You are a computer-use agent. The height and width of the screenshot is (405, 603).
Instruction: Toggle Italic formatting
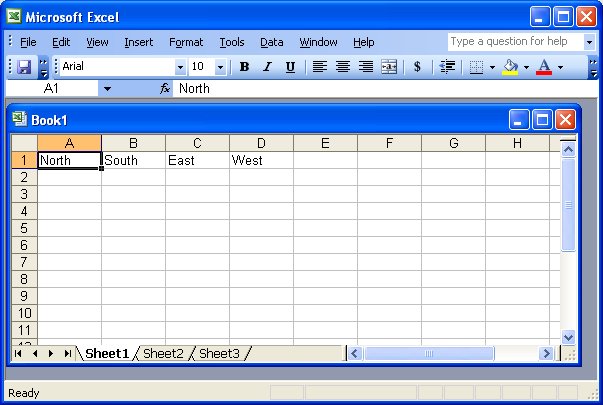click(x=267, y=67)
